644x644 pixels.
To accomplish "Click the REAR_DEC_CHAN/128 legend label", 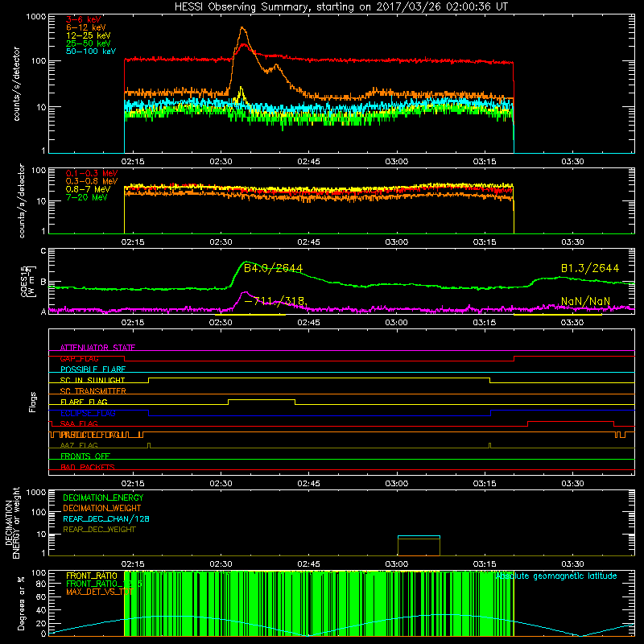I will pyautogui.click(x=106, y=518).
